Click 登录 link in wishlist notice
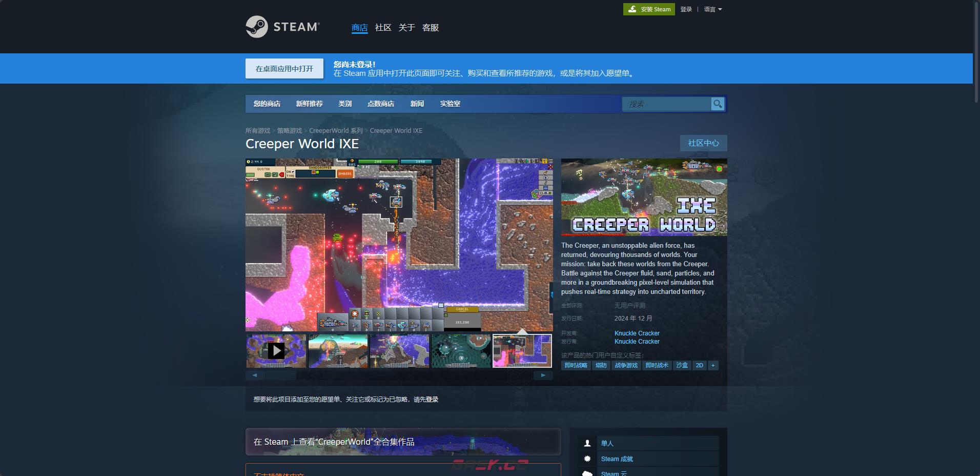Viewport: 980px width, 476px height. click(432, 400)
